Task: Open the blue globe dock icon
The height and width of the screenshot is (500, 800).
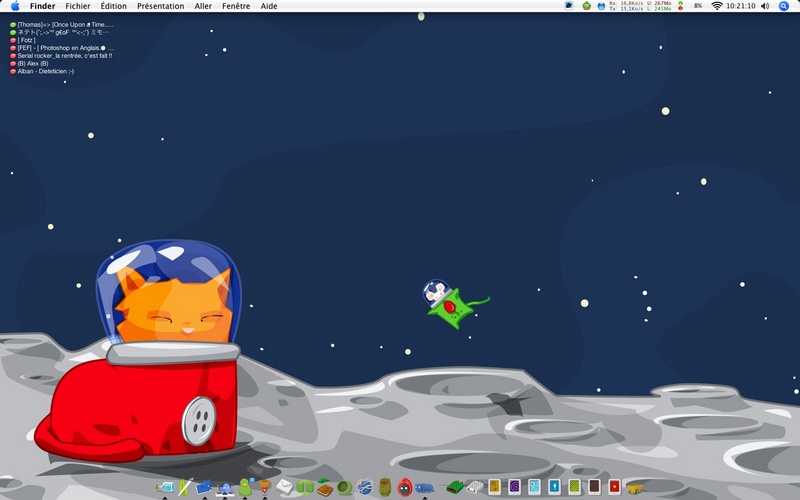Action: click(x=364, y=487)
